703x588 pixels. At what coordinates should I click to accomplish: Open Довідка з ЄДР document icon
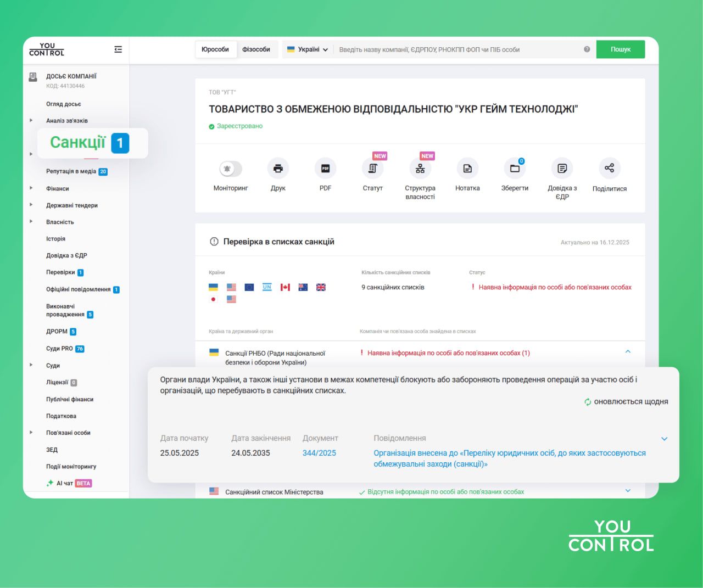(x=562, y=169)
